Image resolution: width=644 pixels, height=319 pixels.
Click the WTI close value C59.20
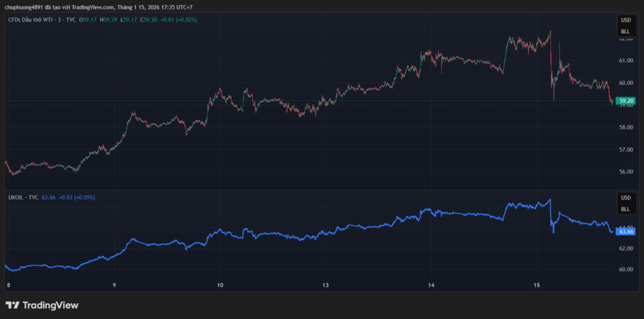tap(151, 20)
